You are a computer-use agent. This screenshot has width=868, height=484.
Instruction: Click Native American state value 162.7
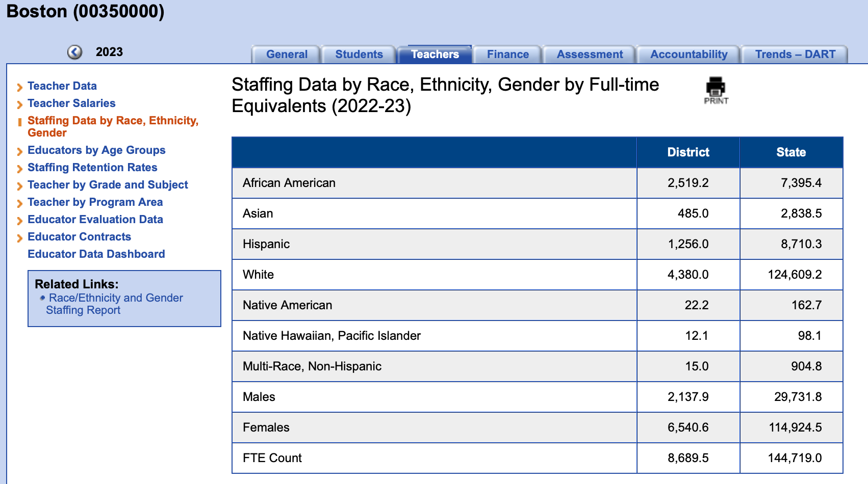tap(806, 305)
